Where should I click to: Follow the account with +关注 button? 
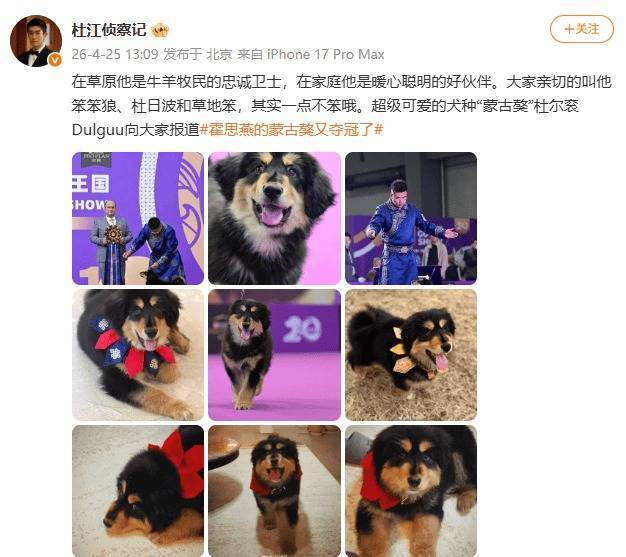tap(582, 29)
